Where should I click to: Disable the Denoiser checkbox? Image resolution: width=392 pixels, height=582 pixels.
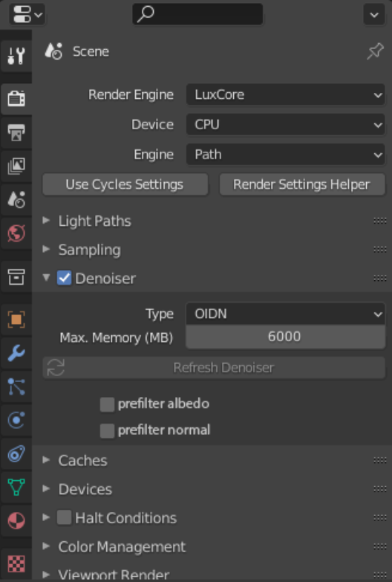(x=64, y=278)
